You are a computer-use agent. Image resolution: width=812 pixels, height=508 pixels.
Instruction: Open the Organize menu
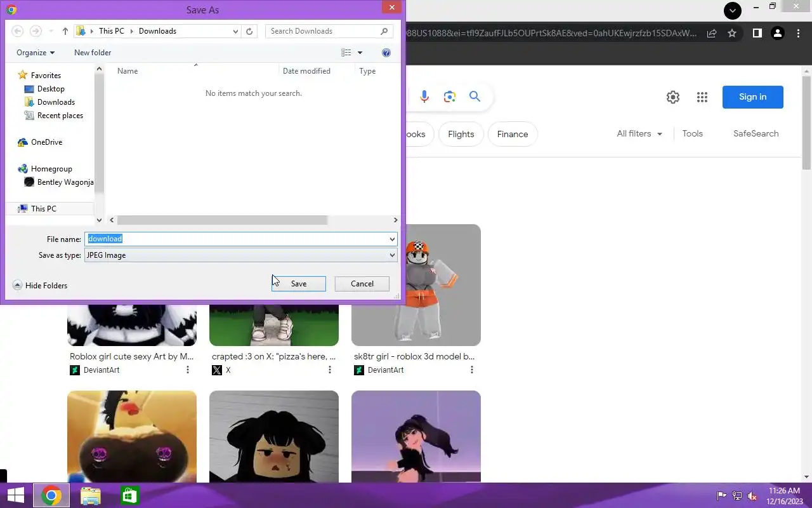point(36,53)
